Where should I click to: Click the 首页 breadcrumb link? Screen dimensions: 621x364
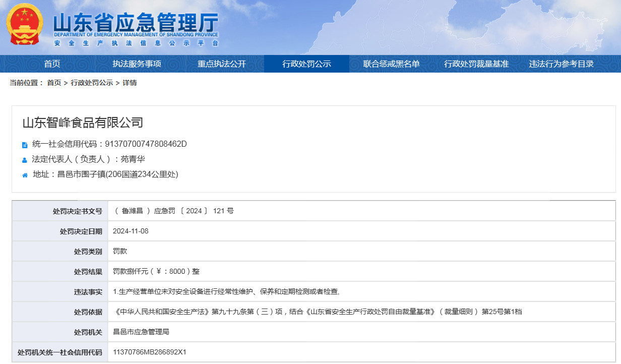(54, 83)
